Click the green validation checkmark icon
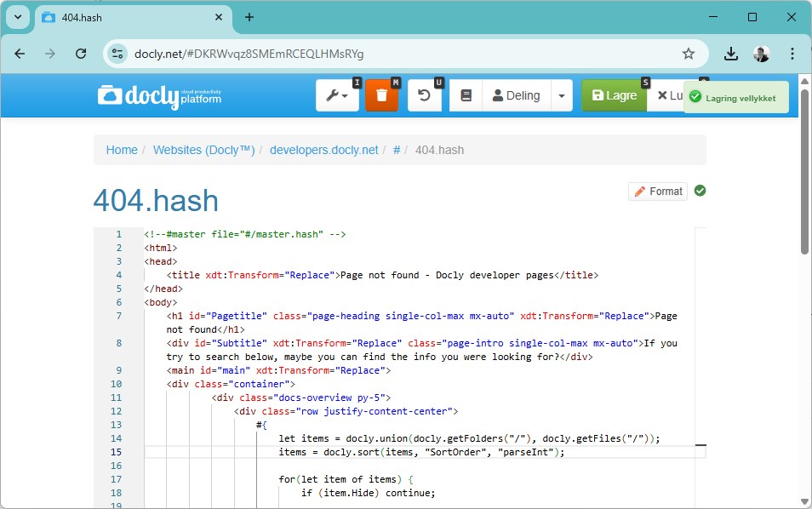The image size is (812, 509). [x=700, y=191]
